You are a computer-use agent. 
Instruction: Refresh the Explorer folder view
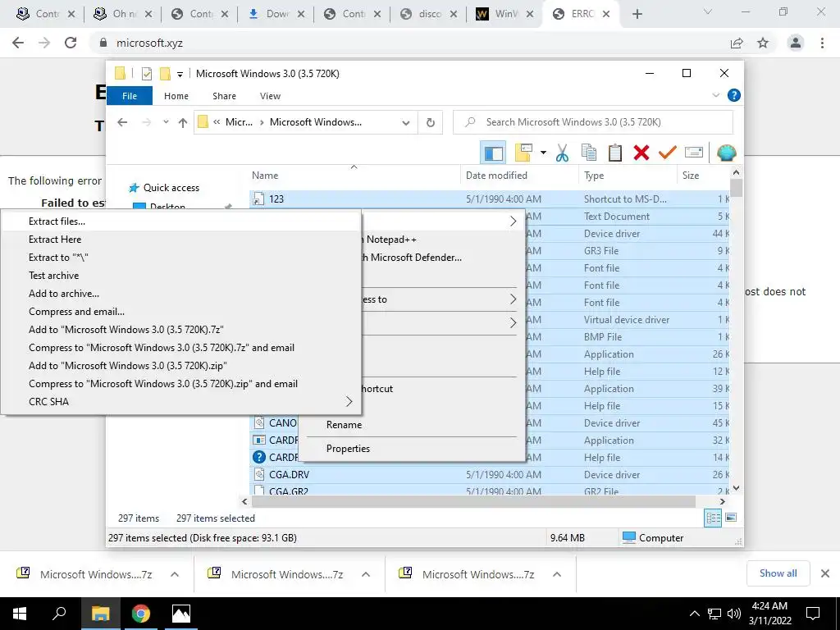click(430, 123)
